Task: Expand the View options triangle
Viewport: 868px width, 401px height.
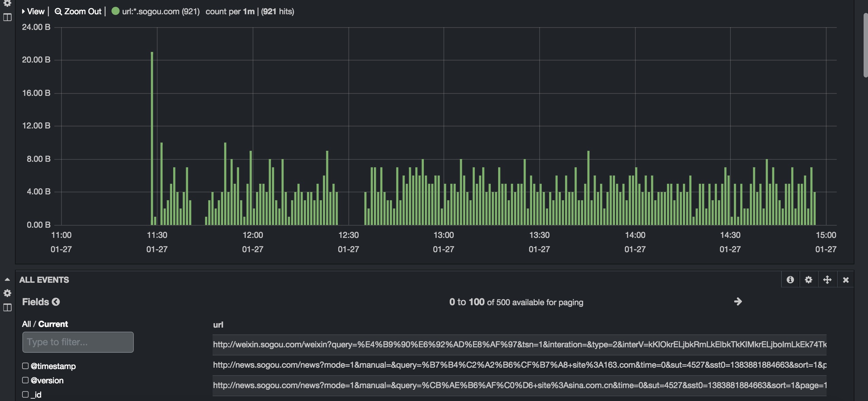Action: point(23,12)
